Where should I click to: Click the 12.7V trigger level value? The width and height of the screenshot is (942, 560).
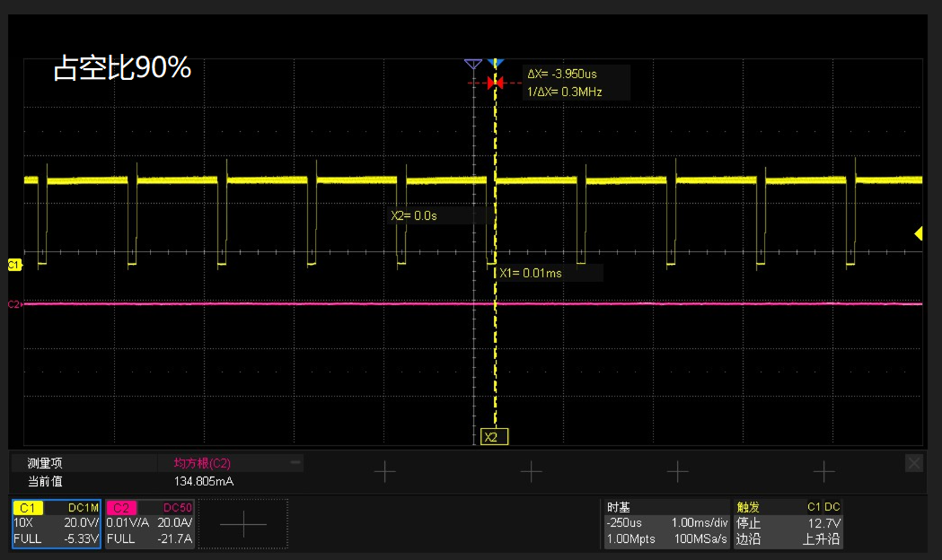click(823, 523)
